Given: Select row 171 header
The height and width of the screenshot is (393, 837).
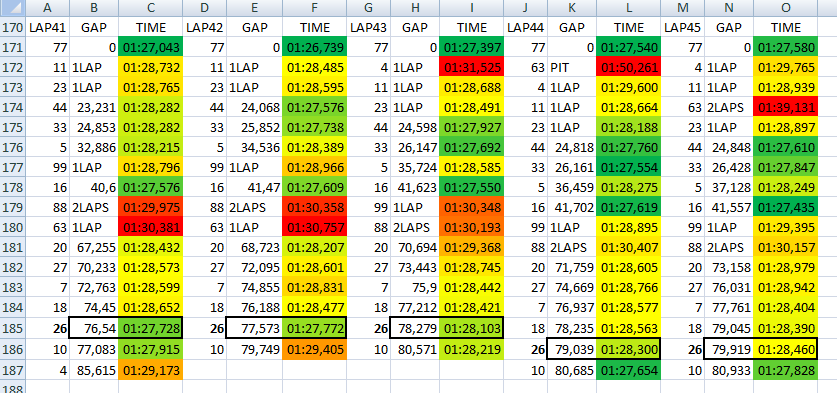Looking at the screenshot, I should (x=12, y=48).
